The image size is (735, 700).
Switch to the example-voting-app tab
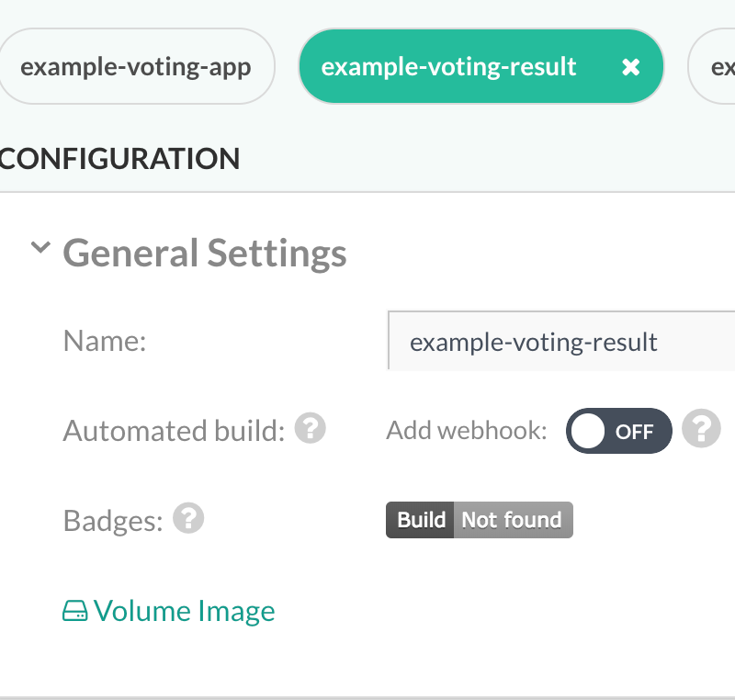pos(136,65)
